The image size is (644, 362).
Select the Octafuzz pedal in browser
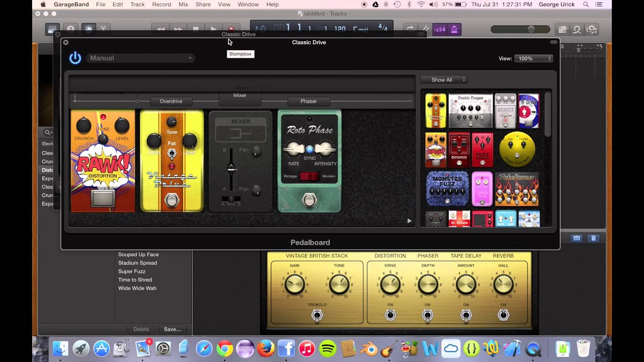pyautogui.click(x=459, y=150)
